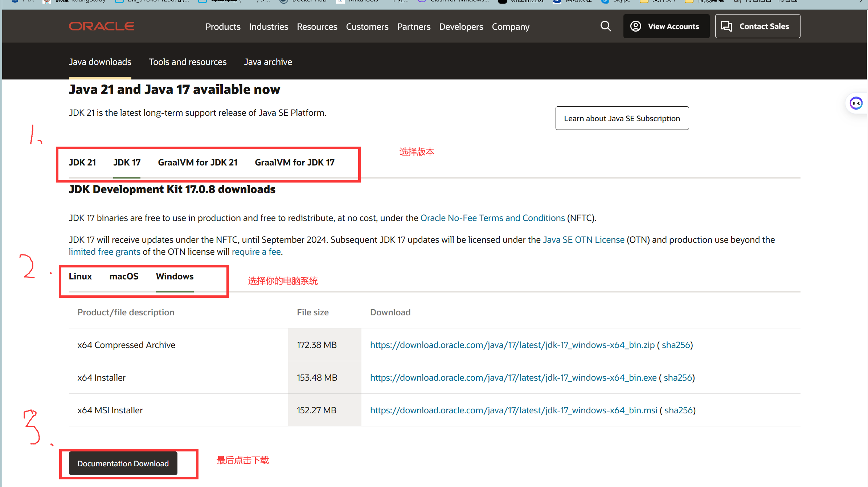Click the 'Product/file description' column header
The height and width of the screenshot is (487, 868).
[x=126, y=312]
